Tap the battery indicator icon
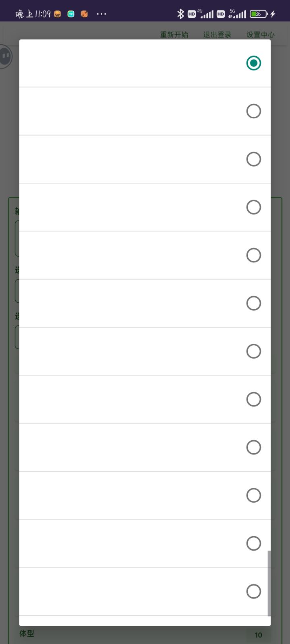Image resolution: width=290 pixels, height=644 pixels. pyautogui.click(x=258, y=14)
